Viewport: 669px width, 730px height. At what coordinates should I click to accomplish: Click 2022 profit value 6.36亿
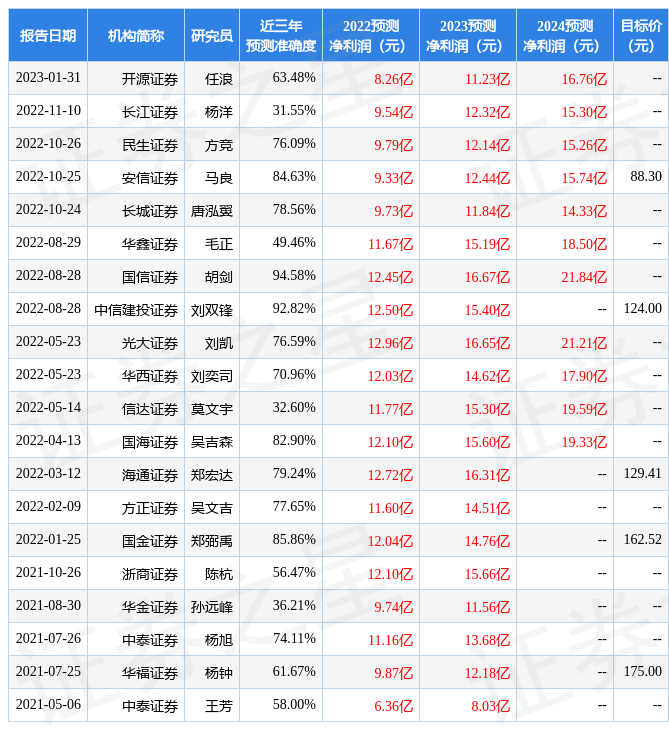click(393, 707)
